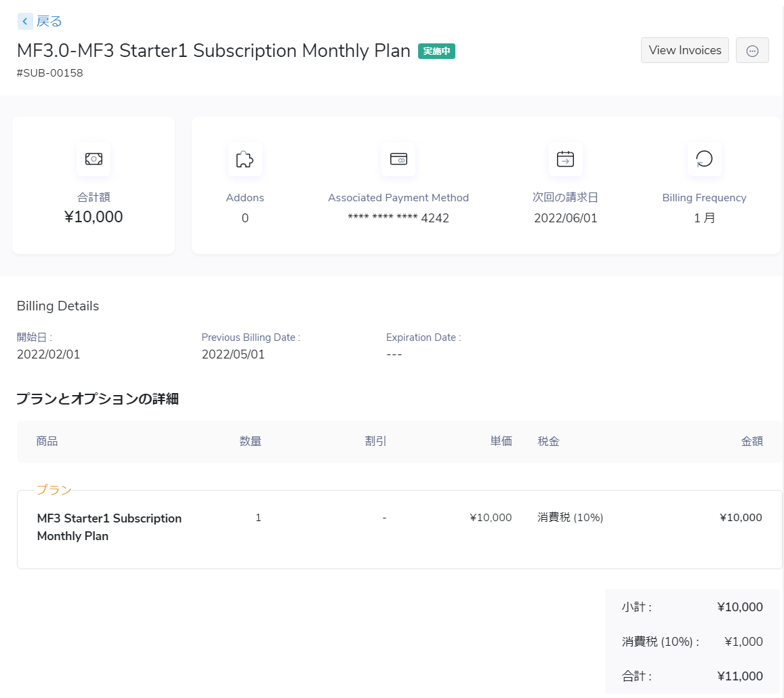
Task: Click the 単価 column header
Action: [x=501, y=441]
